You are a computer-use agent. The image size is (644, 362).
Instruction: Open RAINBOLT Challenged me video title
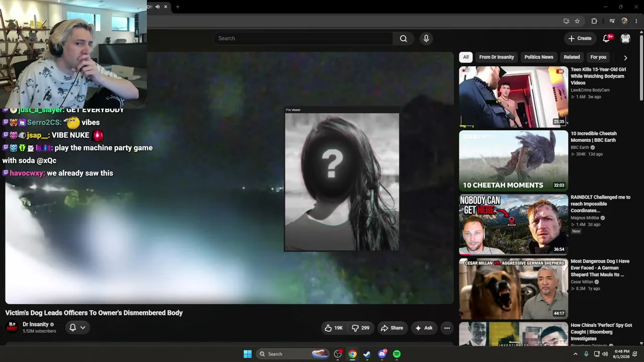click(x=600, y=204)
